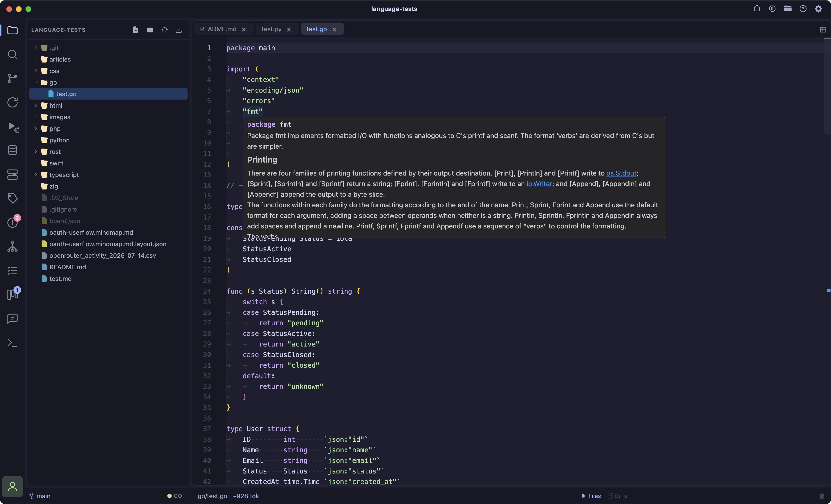Switch to Files view in status bar
Image resolution: width=831 pixels, height=504 pixels.
click(x=591, y=496)
